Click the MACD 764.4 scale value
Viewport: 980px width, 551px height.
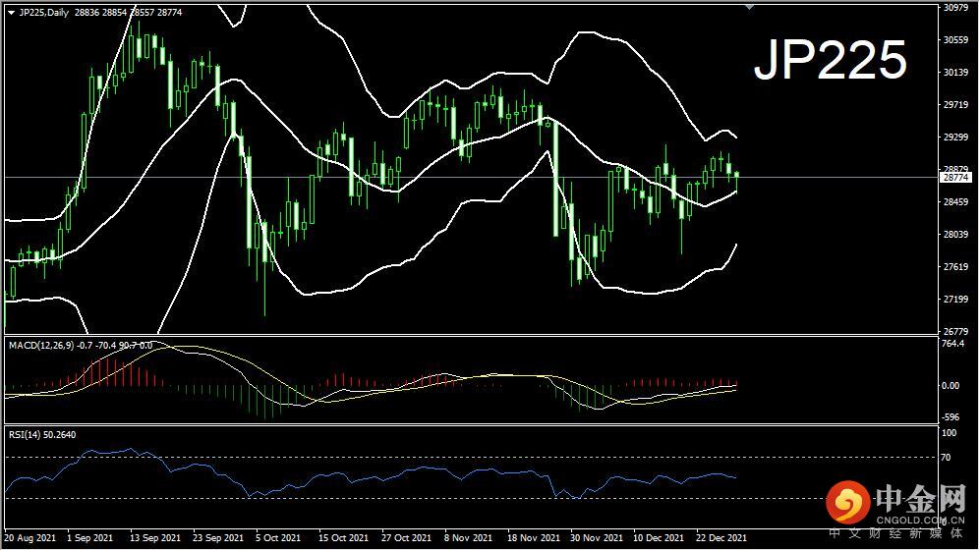pyautogui.click(x=953, y=344)
